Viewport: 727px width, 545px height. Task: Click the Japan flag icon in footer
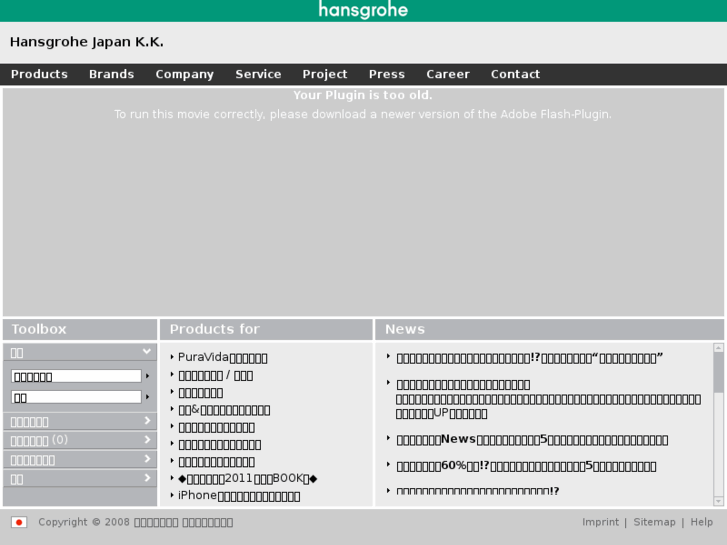pyautogui.click(x=19, y=522)
